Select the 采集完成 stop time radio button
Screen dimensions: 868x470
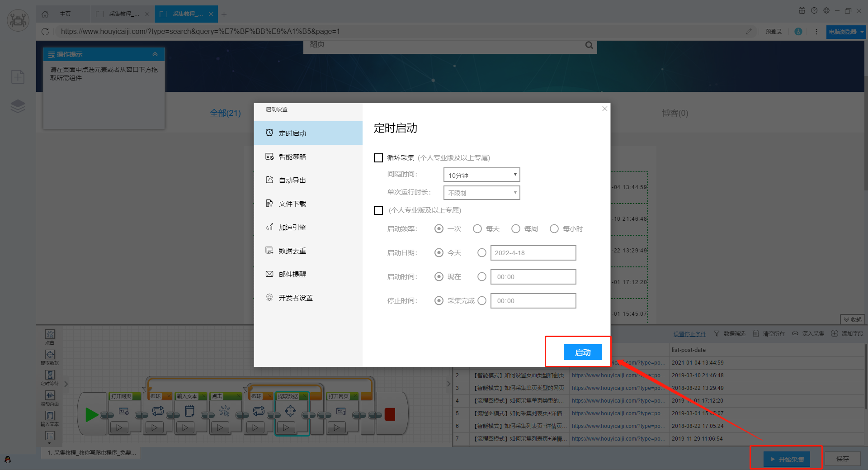click(x=439, y=301)
